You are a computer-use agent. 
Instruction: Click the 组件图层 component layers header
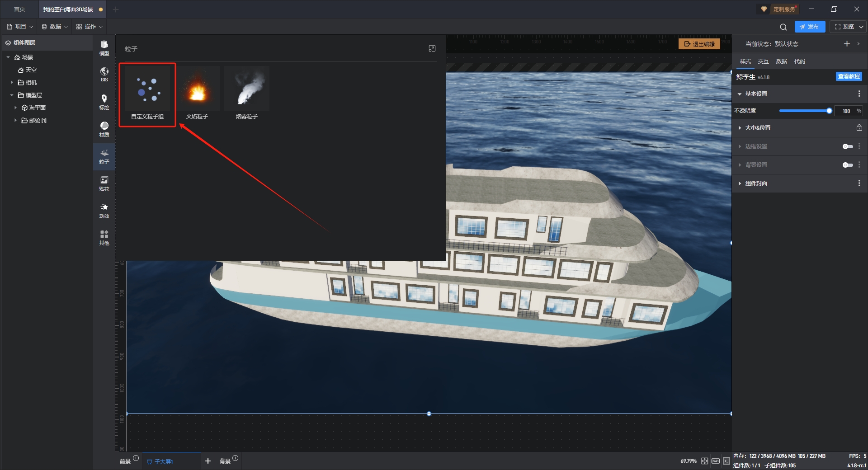pos(47,42)
